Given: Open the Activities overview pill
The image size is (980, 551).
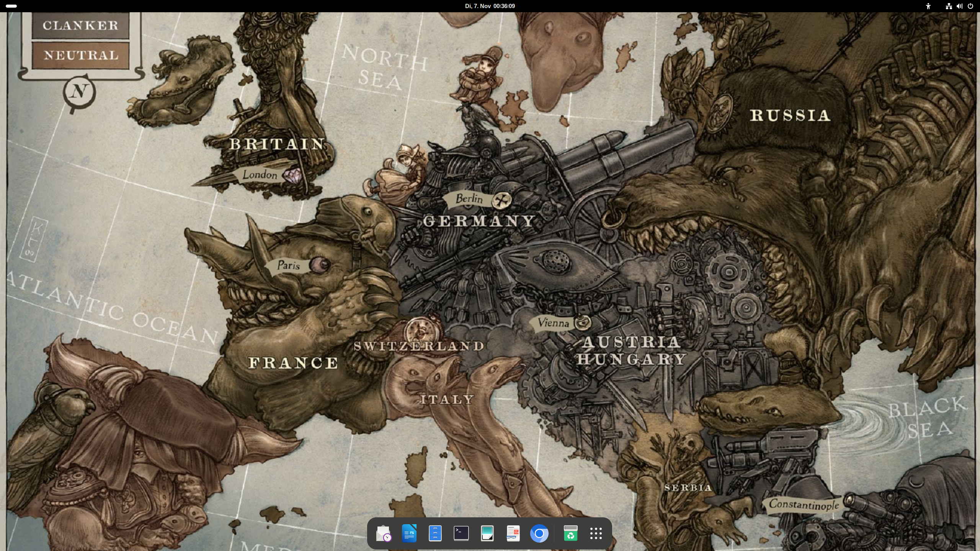Looking at the screenshot, I should click(x=11, y=6).
